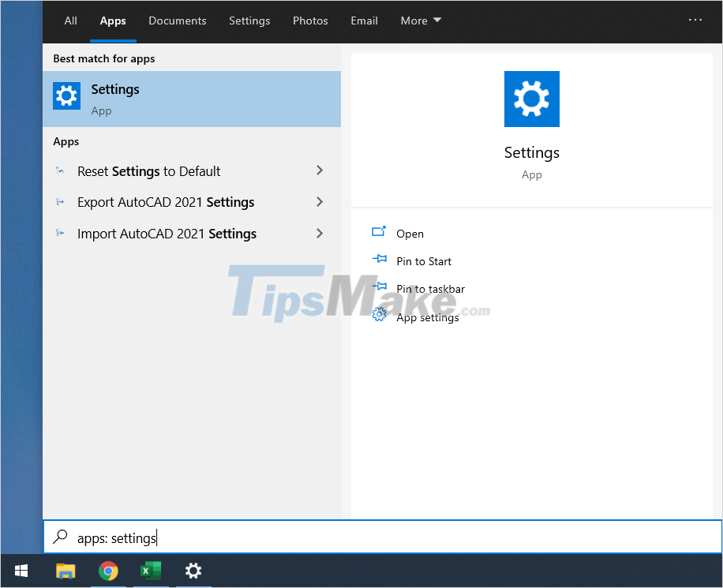This screenshot has width=723, height=588.
Task: Switch to the Documents tab
Action: [177, 21]
